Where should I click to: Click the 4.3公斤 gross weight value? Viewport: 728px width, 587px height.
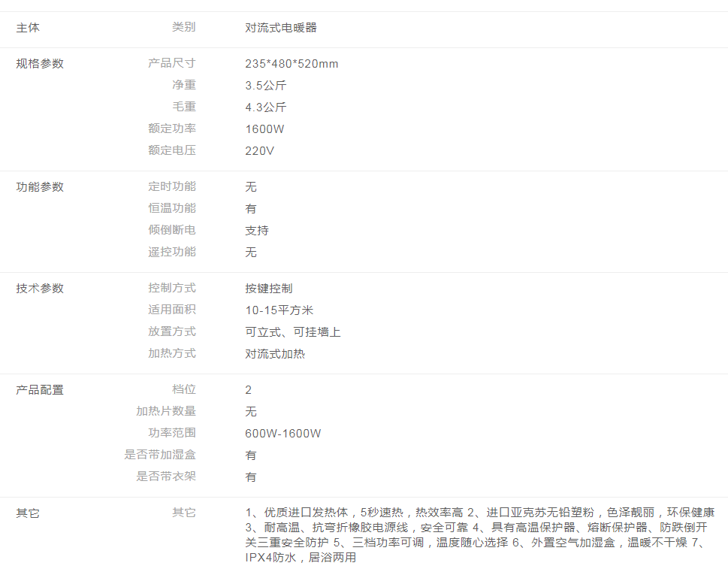[x=266, y=107]
